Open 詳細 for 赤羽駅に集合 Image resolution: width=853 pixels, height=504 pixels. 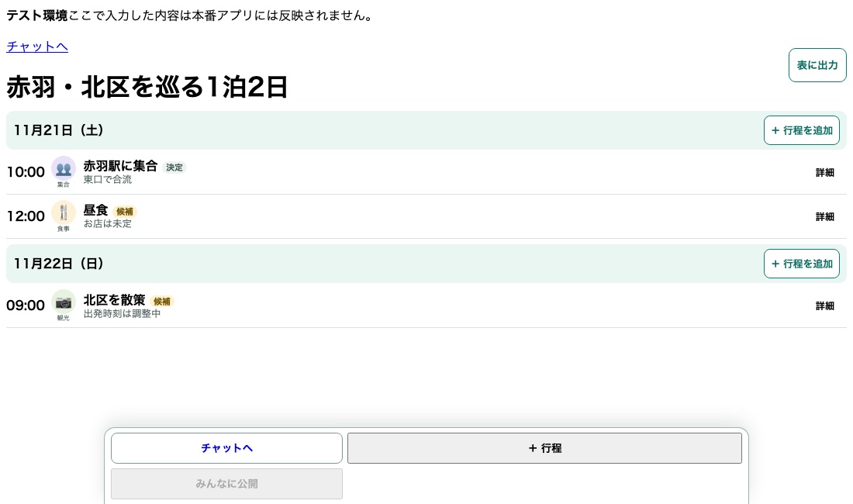[x=825, y=172]
